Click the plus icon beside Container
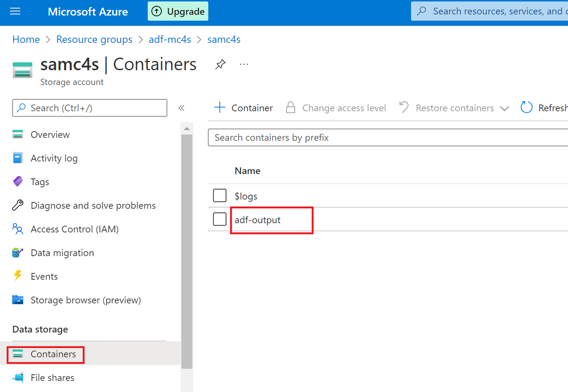 pyautogui.click(x=220, y=108)
